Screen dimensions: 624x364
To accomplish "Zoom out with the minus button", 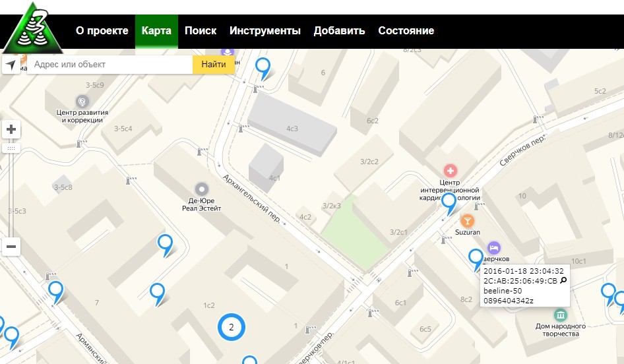I will tap(11, 247).
